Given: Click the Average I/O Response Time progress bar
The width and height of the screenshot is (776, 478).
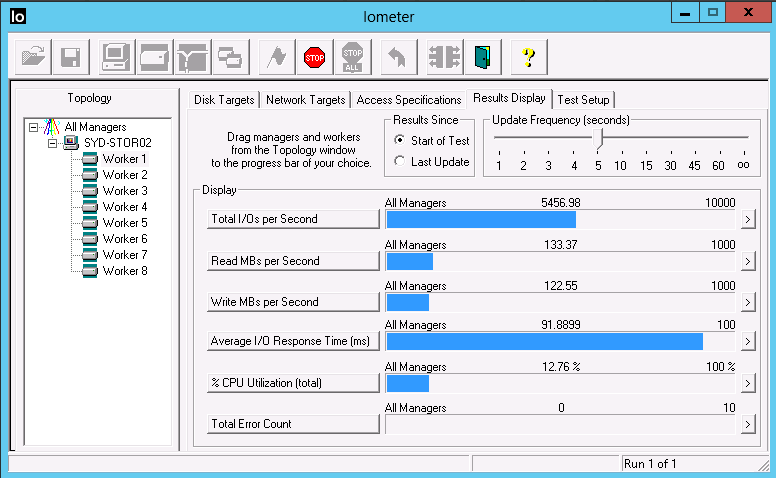Looking at the screenshot, I should 561,341.
